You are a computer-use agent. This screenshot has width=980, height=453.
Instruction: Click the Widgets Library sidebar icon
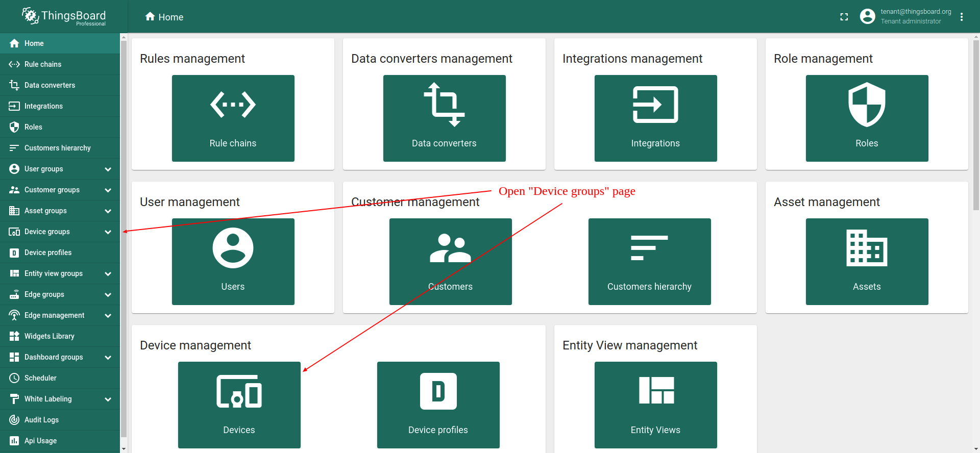tap(14, 336)
